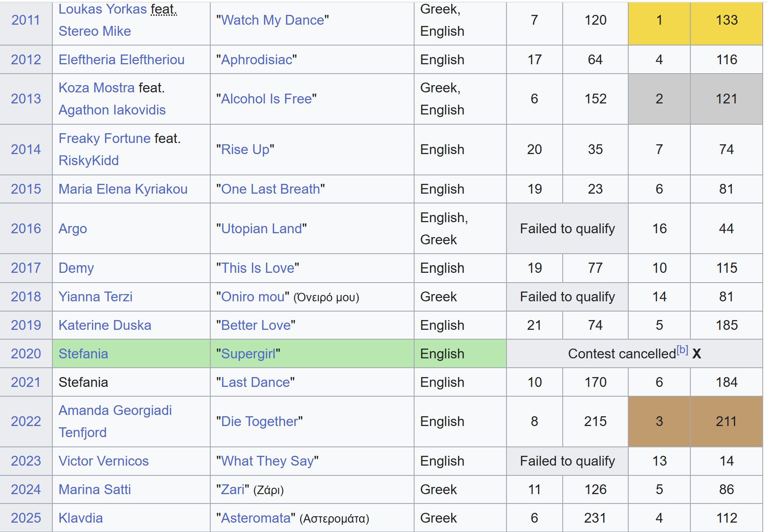Screen dimensions: 767x532
Task: Open the Marina Satti artist page
Action: (x=94, y=489)
